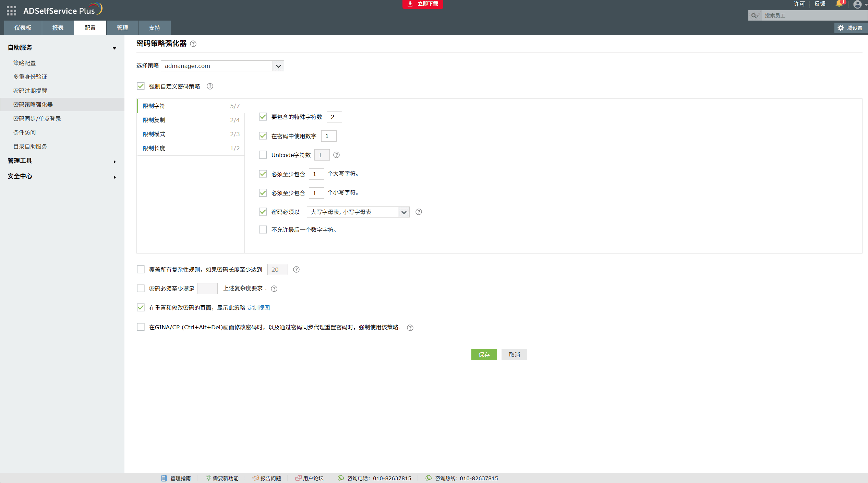
Task: Click the 要包含的特殊字符数 number field
Action: pos(334,117)
